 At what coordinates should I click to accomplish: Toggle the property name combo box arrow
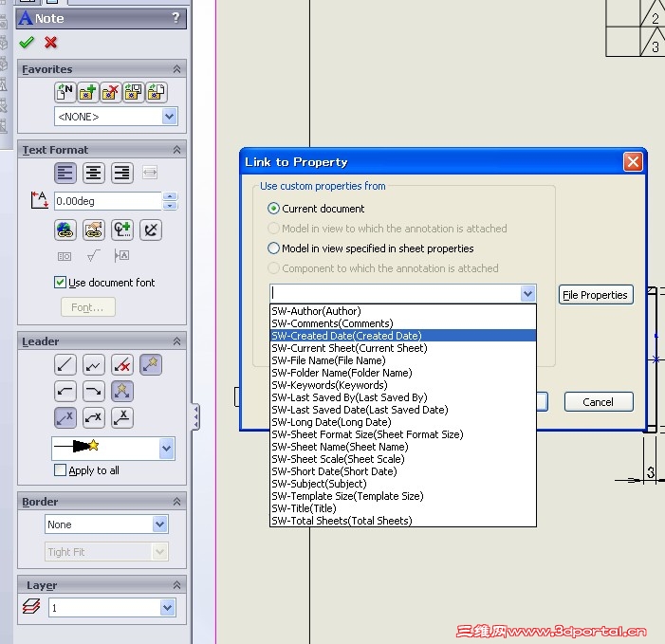[527, 293]
